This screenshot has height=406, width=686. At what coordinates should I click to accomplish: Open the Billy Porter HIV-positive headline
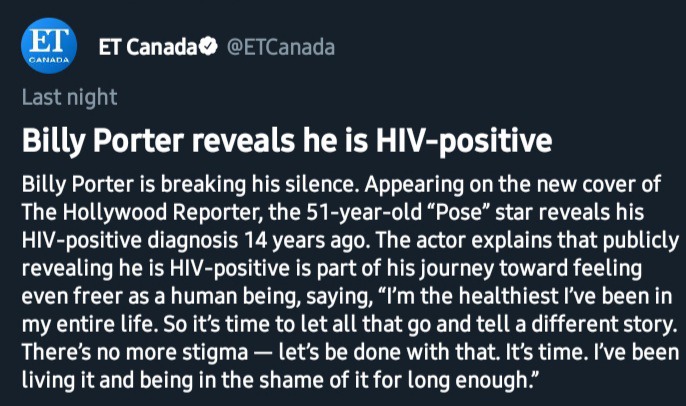coord(287,141)
